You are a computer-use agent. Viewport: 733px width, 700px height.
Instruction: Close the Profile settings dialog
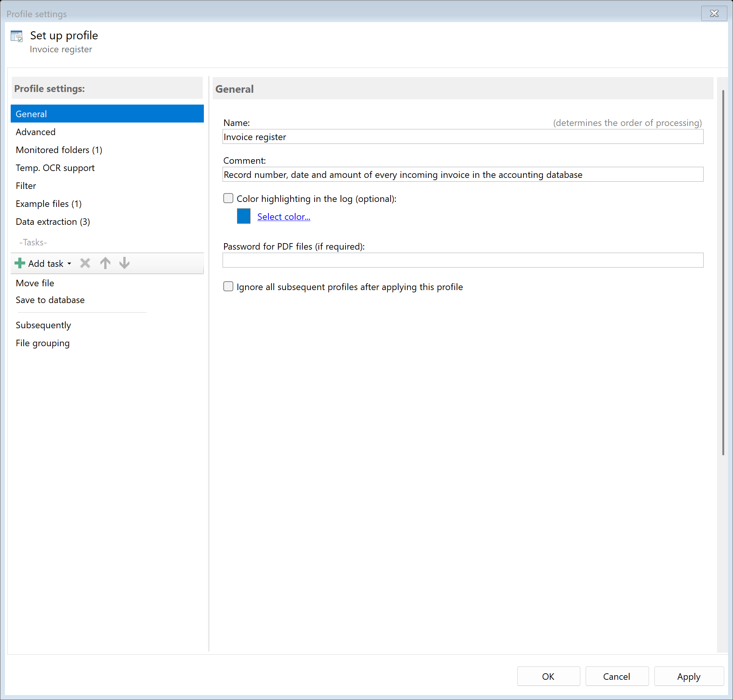coord(714,13)
